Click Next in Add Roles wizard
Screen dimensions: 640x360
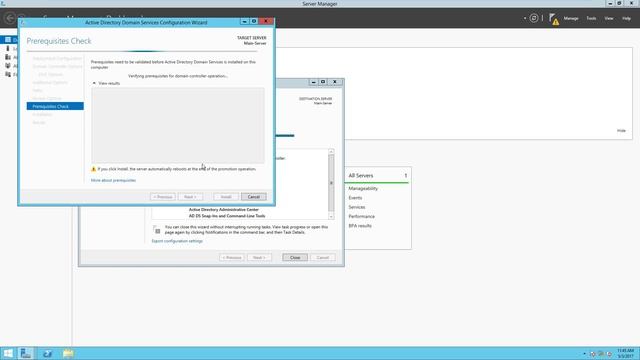pos(259,258)
